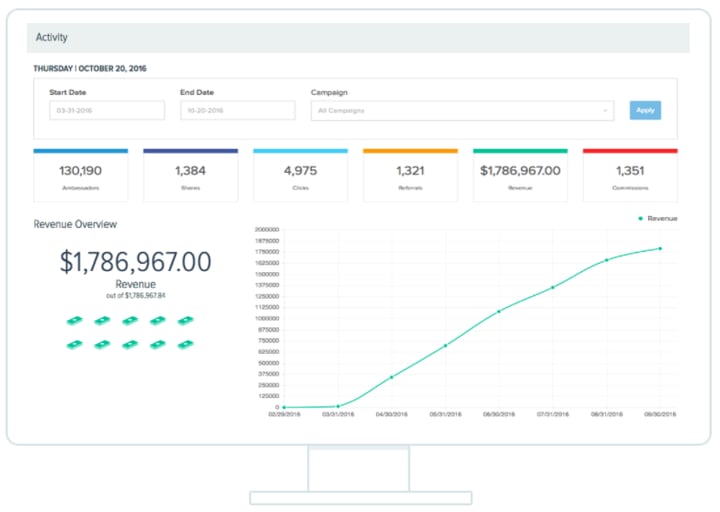Click the chart data point for 04/30/2016
This screenshot has width=720, height=512.
[391, 377]
